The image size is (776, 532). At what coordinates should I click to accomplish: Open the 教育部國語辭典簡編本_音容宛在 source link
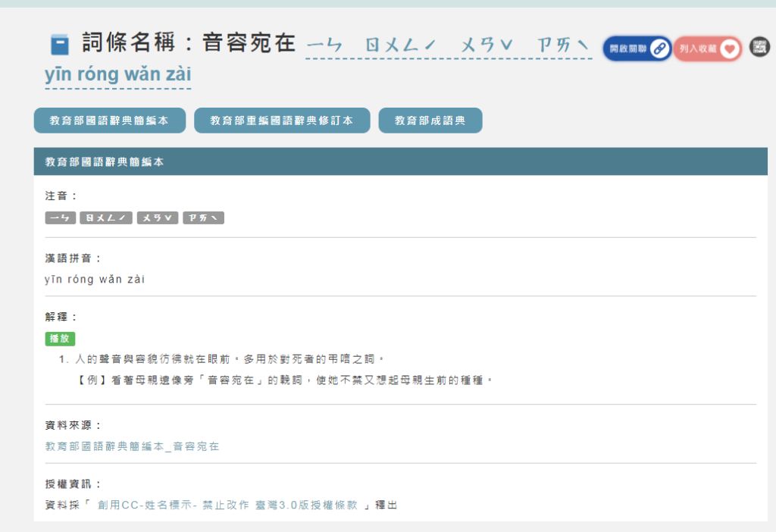(133, 446)
